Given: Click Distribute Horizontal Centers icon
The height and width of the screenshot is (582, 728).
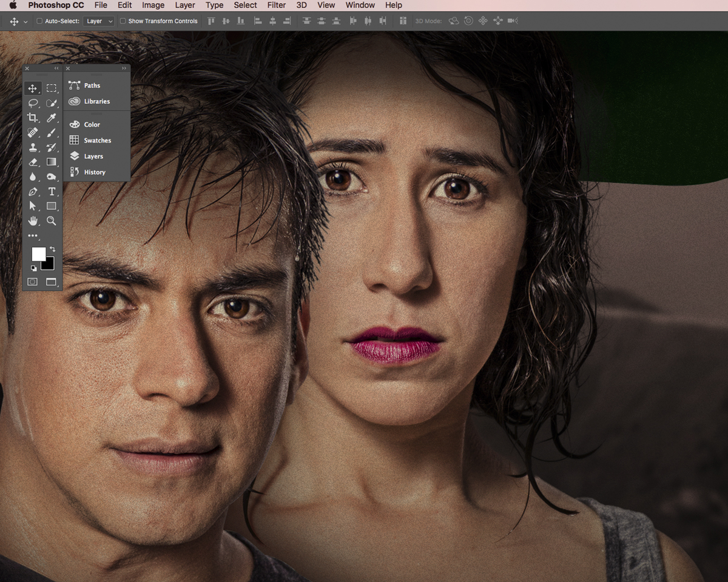Looking at the screenshot, I should tap(368, 21).
